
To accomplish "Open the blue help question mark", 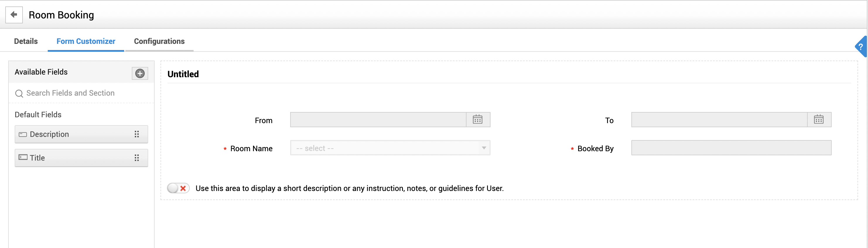I will click(x=861, y=47).
